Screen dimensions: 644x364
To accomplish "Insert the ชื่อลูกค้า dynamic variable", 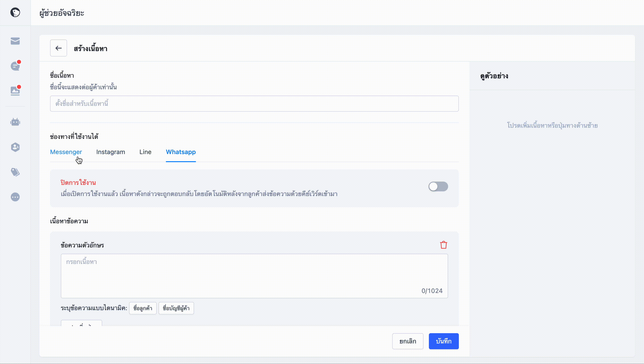I will click(143, 308).
